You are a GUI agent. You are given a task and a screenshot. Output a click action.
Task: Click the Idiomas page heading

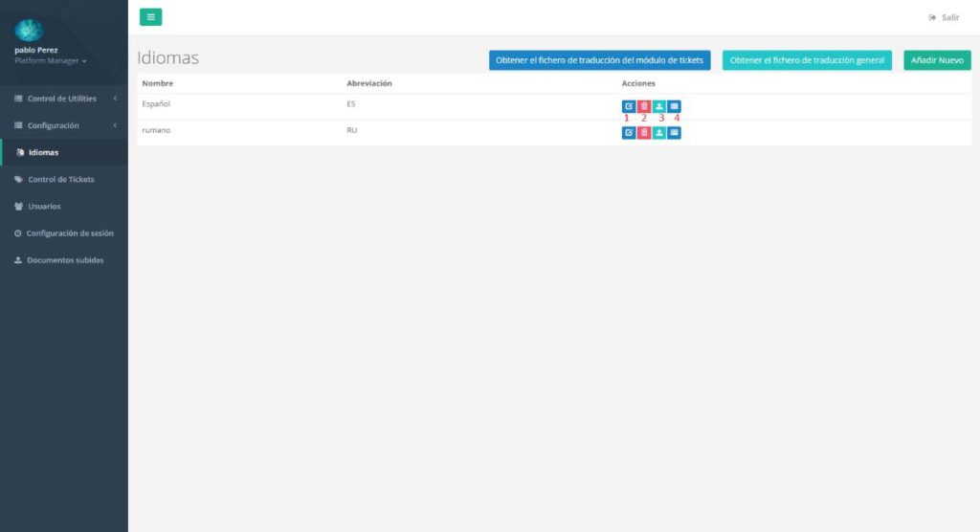pos(167,57)
